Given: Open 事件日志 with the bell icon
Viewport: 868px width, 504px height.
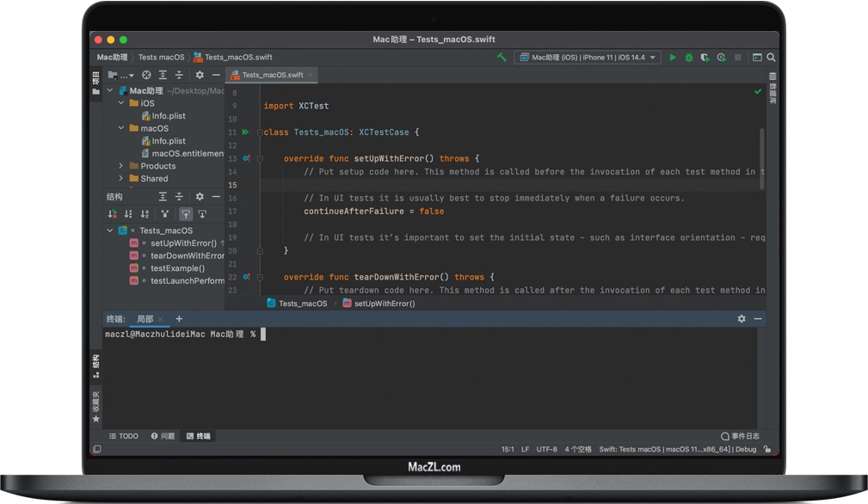Looking at the screenshot, I should (x=727, y=436).
